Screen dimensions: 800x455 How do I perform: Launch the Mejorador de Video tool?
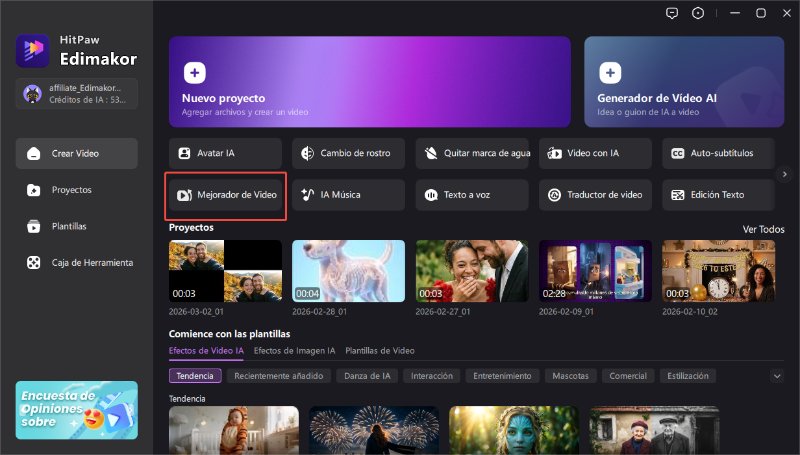click(x=225, y=195)
